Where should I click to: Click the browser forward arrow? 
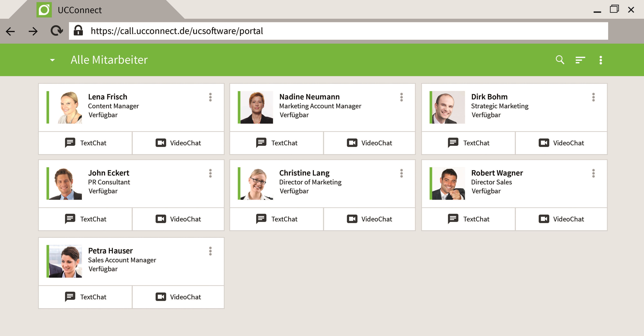(33, 31)
